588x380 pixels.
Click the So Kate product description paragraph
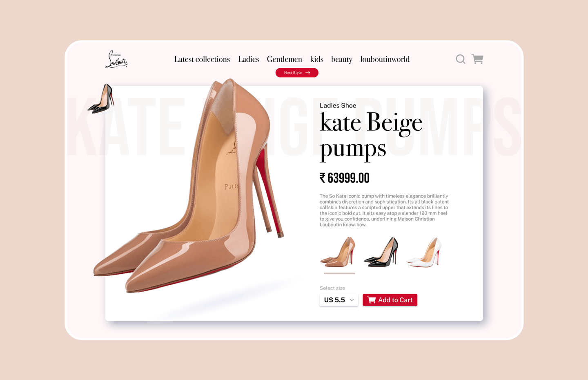tap(384, 210)
